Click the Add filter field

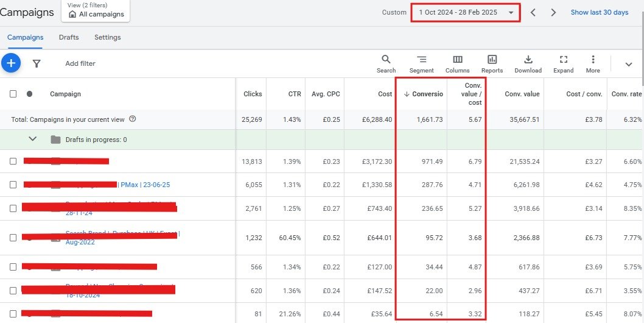coord(80,63)
